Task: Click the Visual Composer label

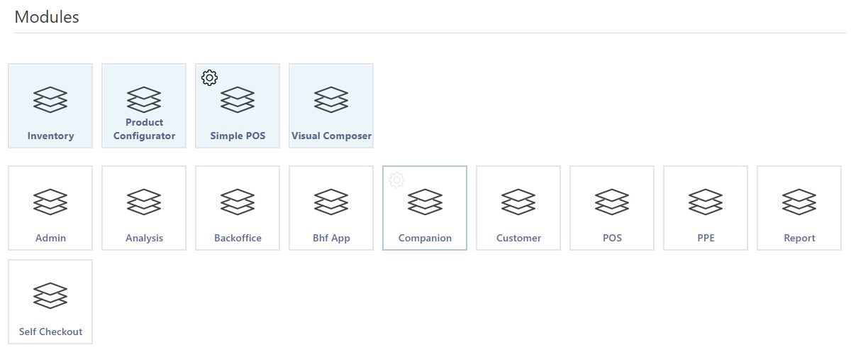Action: pyautogui.click(x=331, y=136)
